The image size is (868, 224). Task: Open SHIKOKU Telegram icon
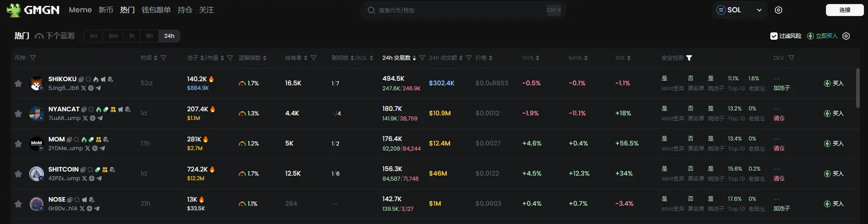(98, 88)
